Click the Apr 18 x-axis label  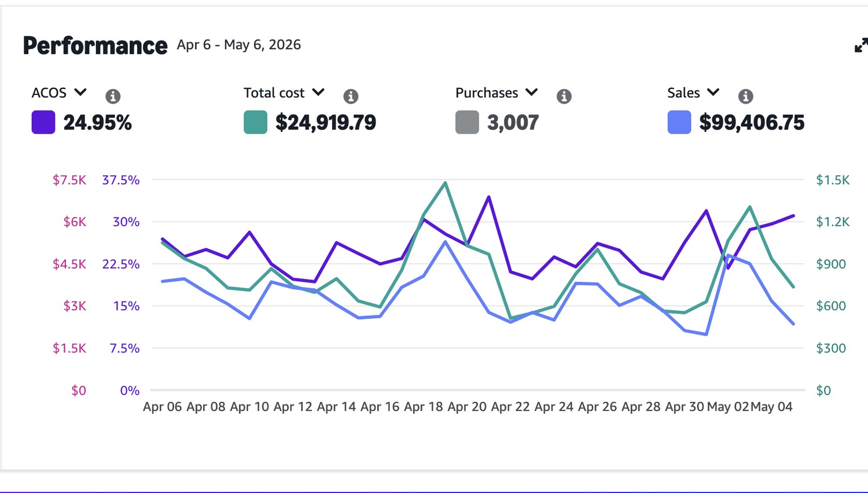click(424, 407)
